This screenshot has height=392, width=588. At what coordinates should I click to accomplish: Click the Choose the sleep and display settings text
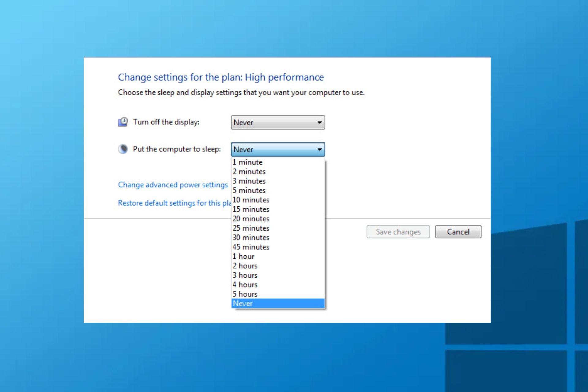(x=241, y=92)
